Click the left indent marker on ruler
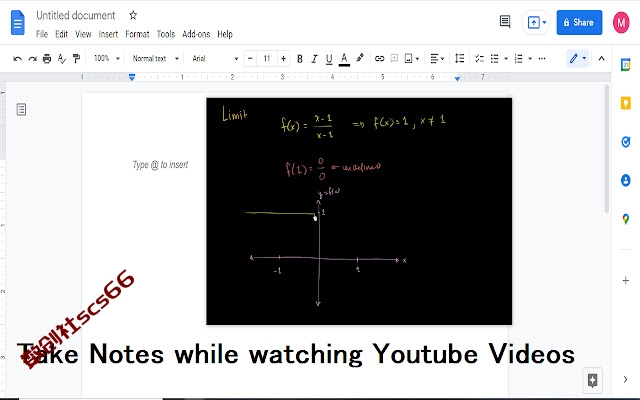The height and width of the screenshot is (400, 640). tap(131, 77)
